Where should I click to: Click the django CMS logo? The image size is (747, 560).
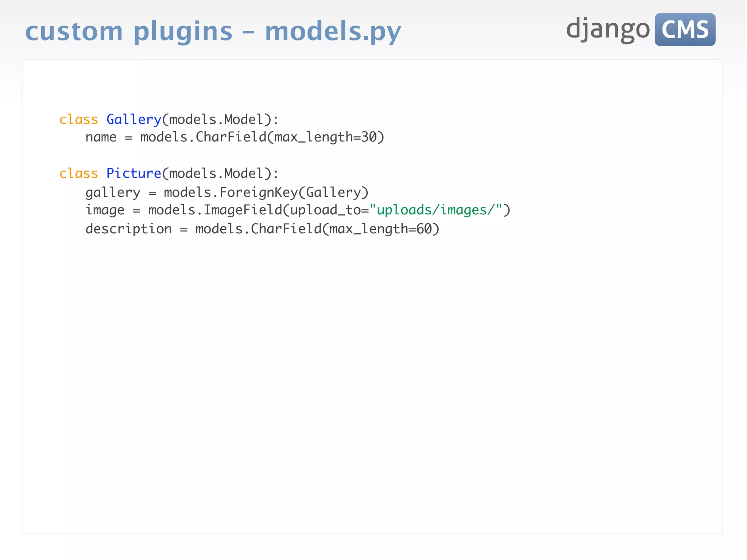click(640, 29)
